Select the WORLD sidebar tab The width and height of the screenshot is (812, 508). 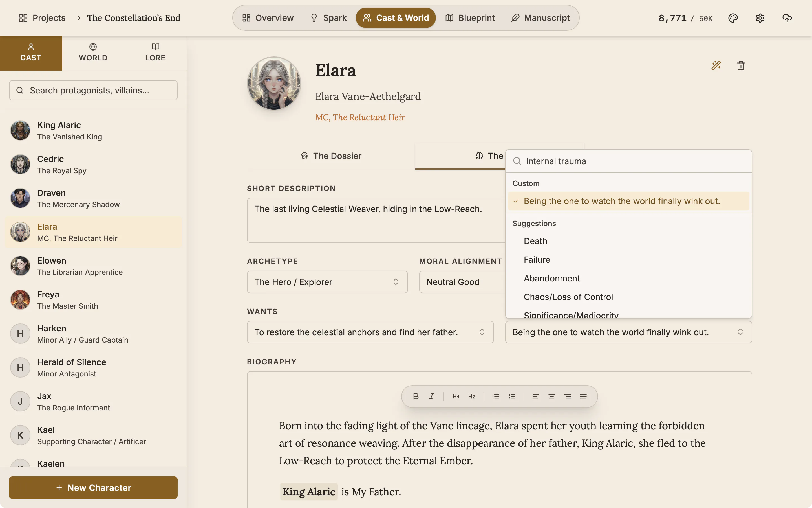point(93,53)
